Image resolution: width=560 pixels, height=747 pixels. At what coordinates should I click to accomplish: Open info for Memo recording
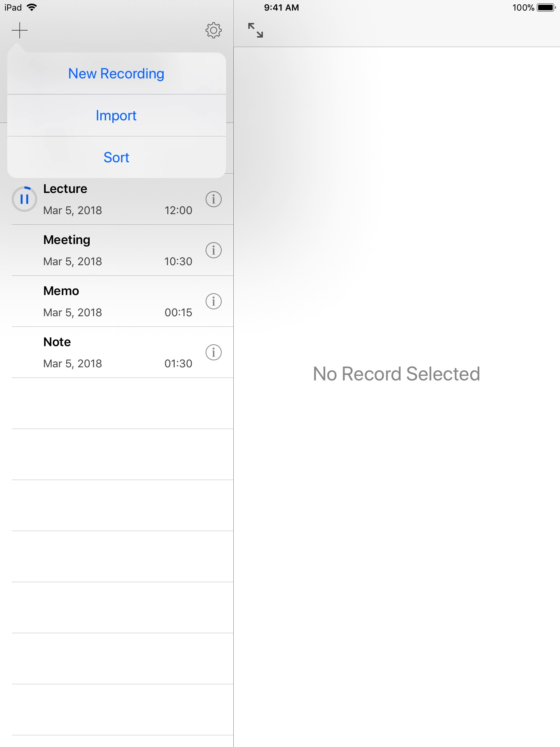(214, 301)
